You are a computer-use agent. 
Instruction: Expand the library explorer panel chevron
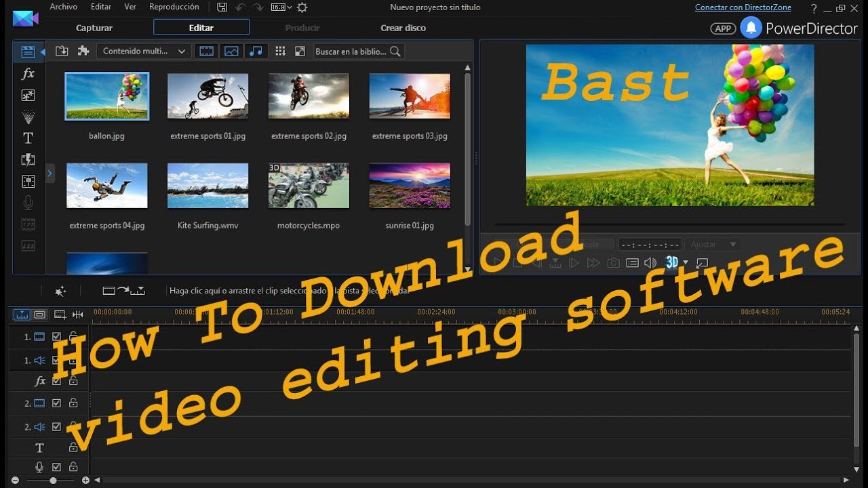pos(50,174)
